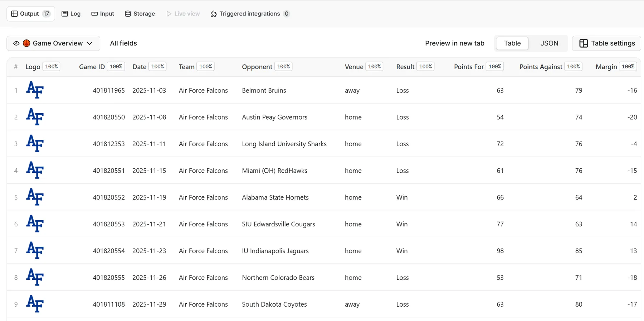Viewport: 644px width, 321px height.
Task: Click the Air Force logo in row 8
Action: pyautogui.click(x=35, y=277)
